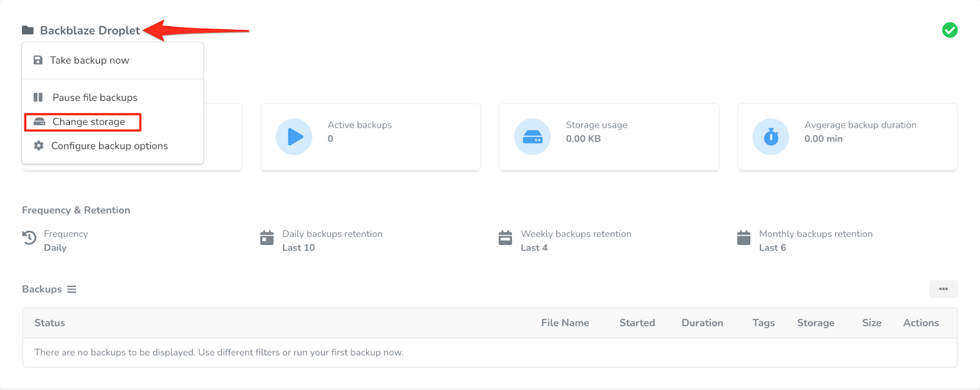Click the calendar icon for Monthly backups retention
Viewport: 980px width, 390px height.
(x=744, y=238)
